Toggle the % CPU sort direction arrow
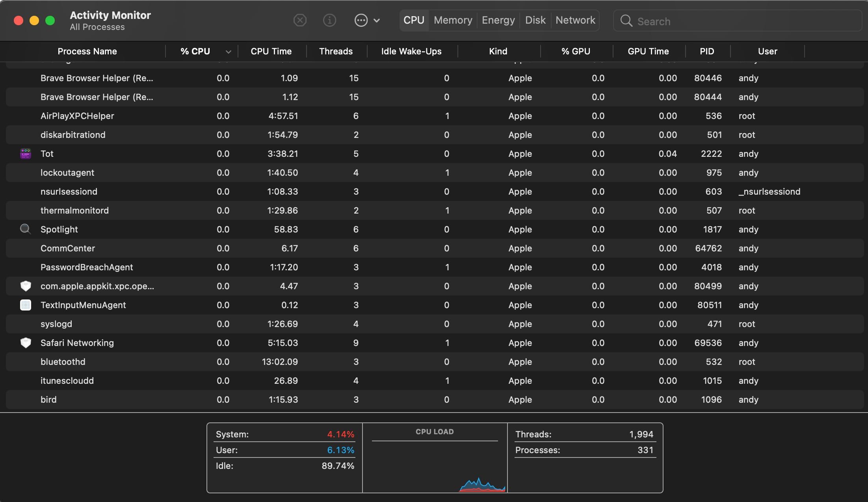868x502 pixels. click(228, 52)
